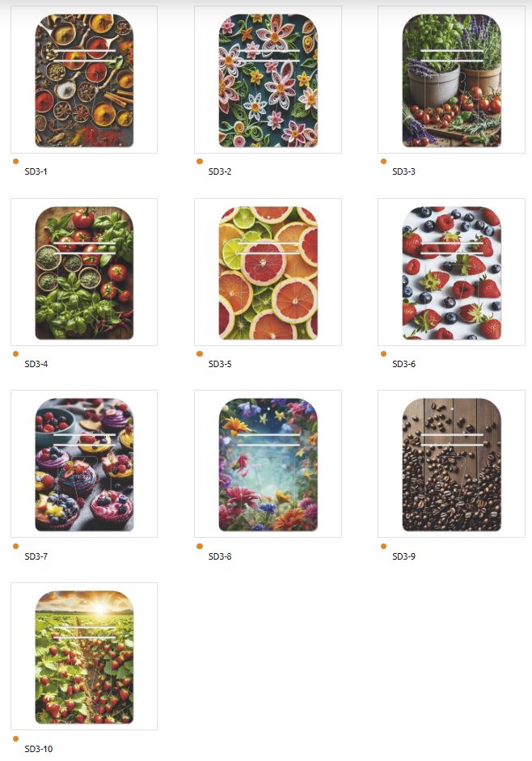Select the orange dot icon for SD3-10
Viewport: 532px width, 761px height.
click(x=15, y=738)
